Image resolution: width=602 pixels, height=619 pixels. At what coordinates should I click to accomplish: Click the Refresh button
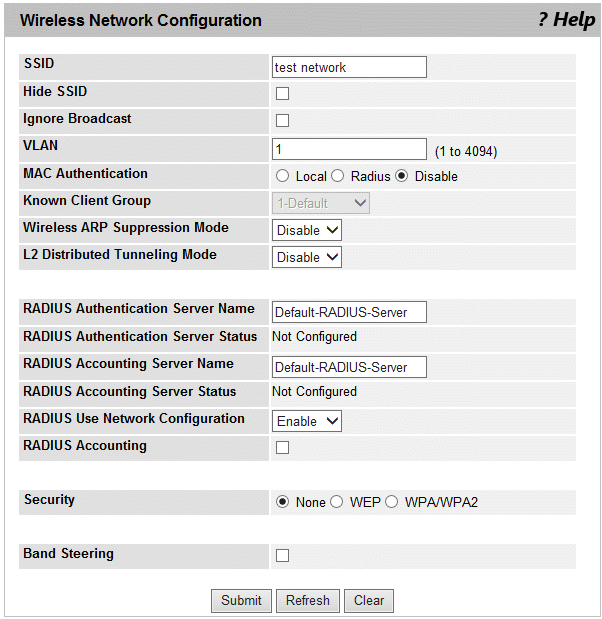(x=307, y=600)
